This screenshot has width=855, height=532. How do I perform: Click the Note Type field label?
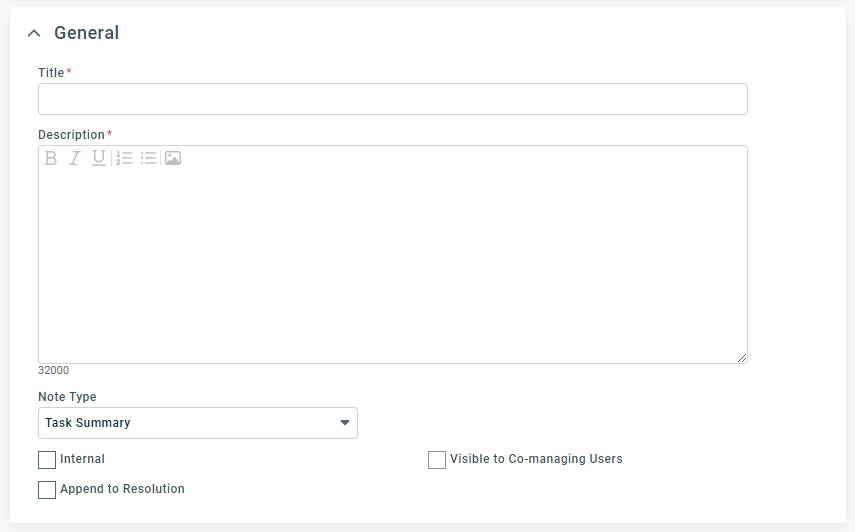pyautogui.click(x=67, y=397)
